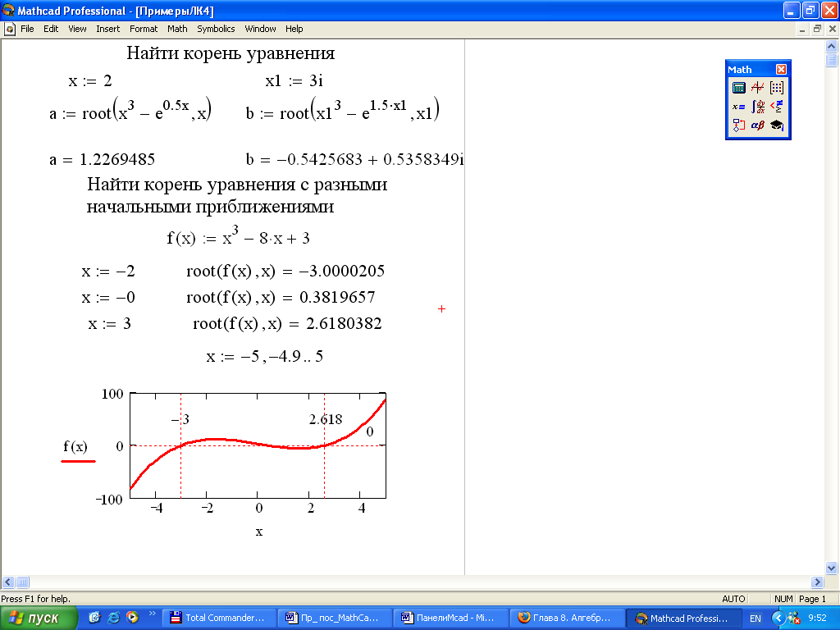Select the function definition f(x) := x³ − 8·x + 3
This screenshot has height=630, width=840.
[239, 235]
